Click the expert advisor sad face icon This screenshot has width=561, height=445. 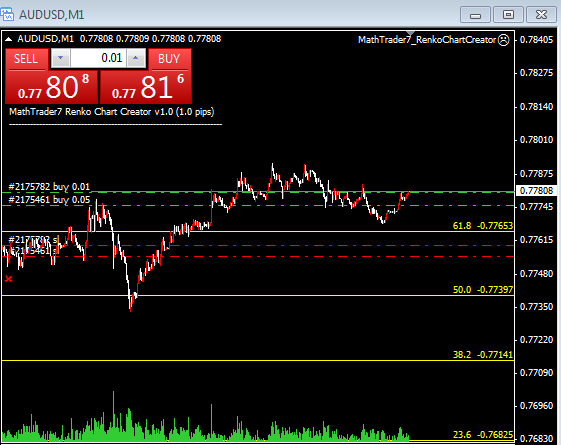pos(504,40)
